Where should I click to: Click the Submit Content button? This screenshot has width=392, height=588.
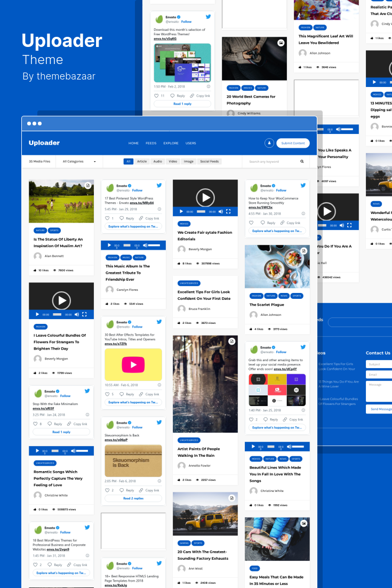[293, 143]
